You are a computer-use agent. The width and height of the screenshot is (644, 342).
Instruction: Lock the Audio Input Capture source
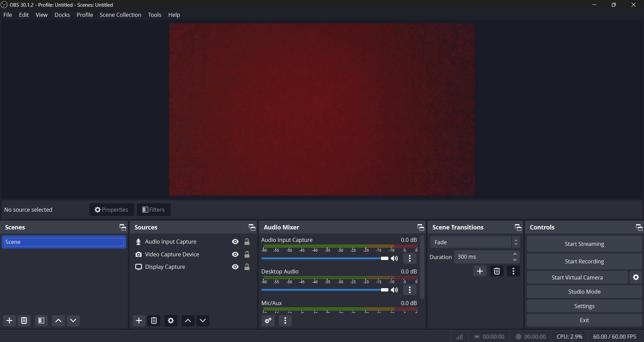247,242
